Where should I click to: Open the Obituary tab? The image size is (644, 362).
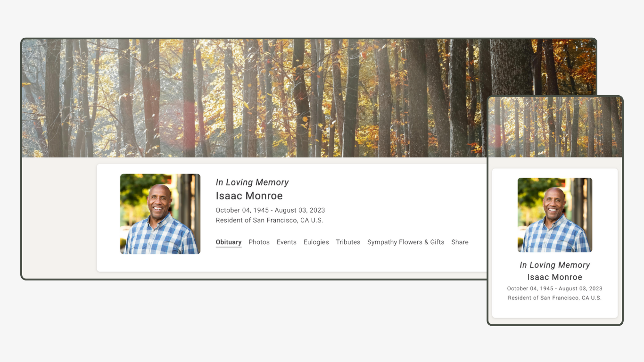point(229,242)
